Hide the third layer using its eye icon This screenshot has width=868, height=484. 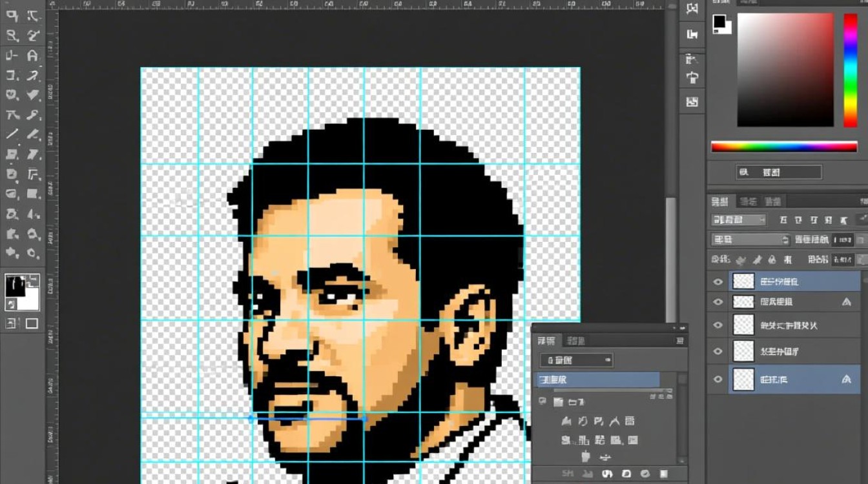[x=718, y=325]
